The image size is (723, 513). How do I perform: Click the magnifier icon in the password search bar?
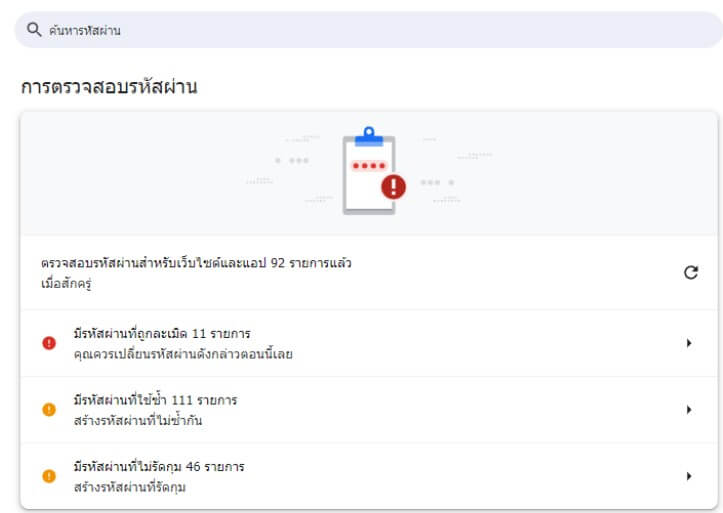[34, 29]
